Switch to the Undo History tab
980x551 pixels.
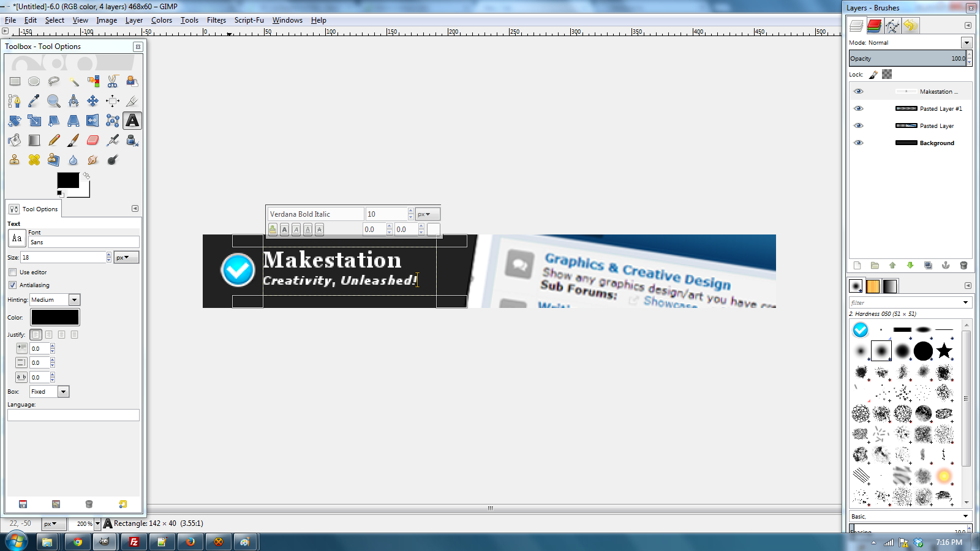[x=911, y=26]
